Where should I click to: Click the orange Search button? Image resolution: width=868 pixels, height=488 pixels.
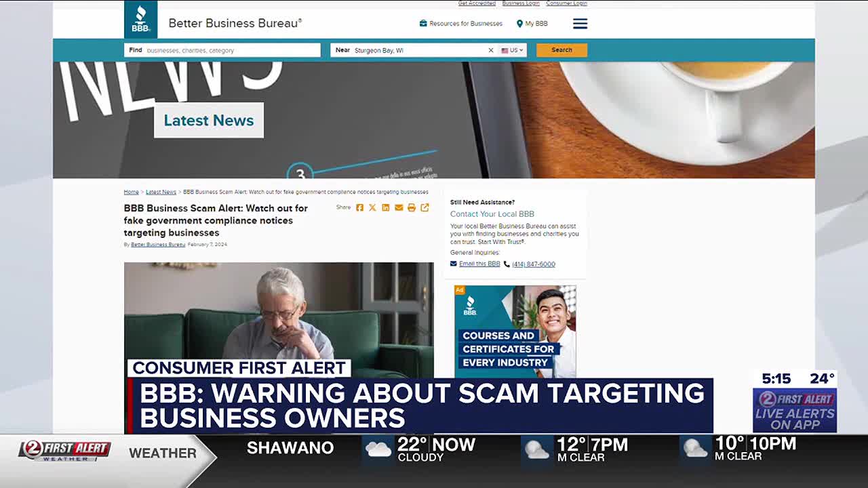561,50
